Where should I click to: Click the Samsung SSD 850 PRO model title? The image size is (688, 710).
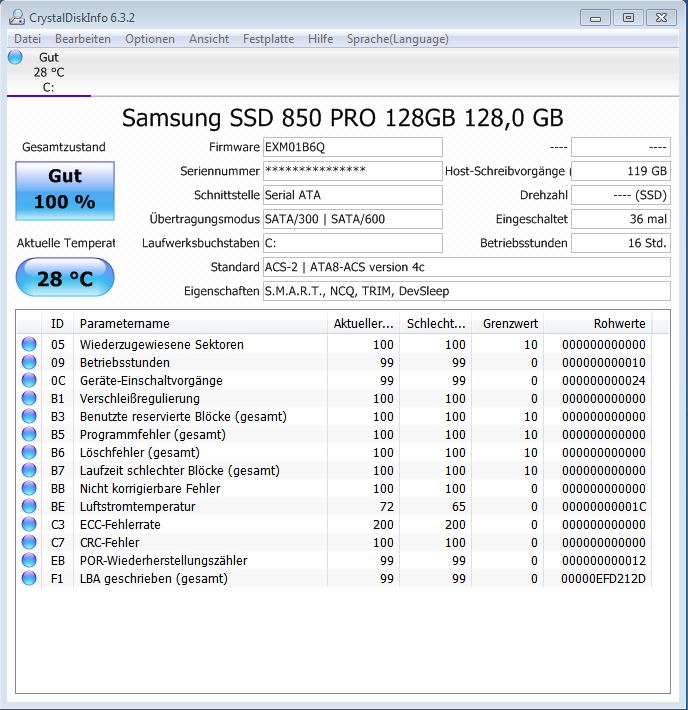[343, 118]
